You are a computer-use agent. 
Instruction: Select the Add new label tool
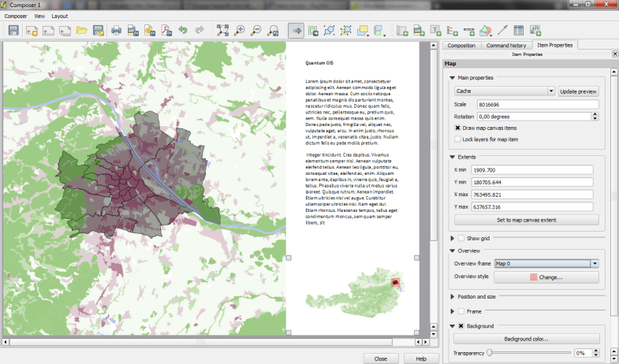[x=436, y=31]
